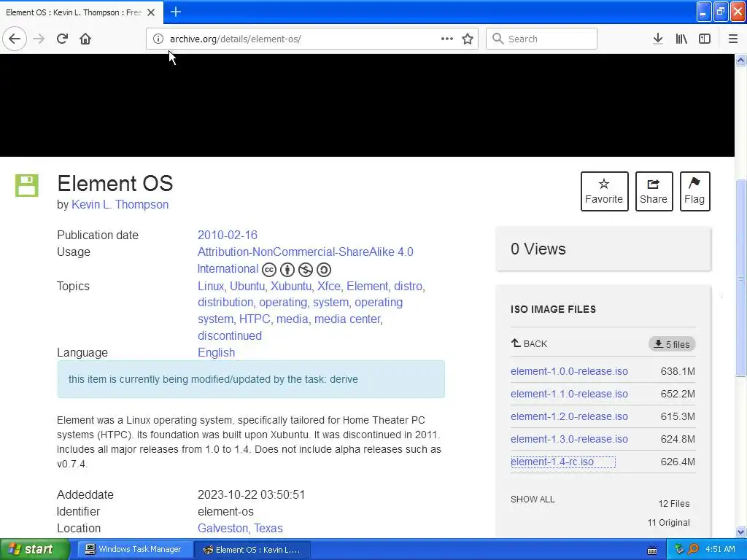This screenshot has width=747, height=560.
Task: Flag this archive item
Action: pos(694,191)
